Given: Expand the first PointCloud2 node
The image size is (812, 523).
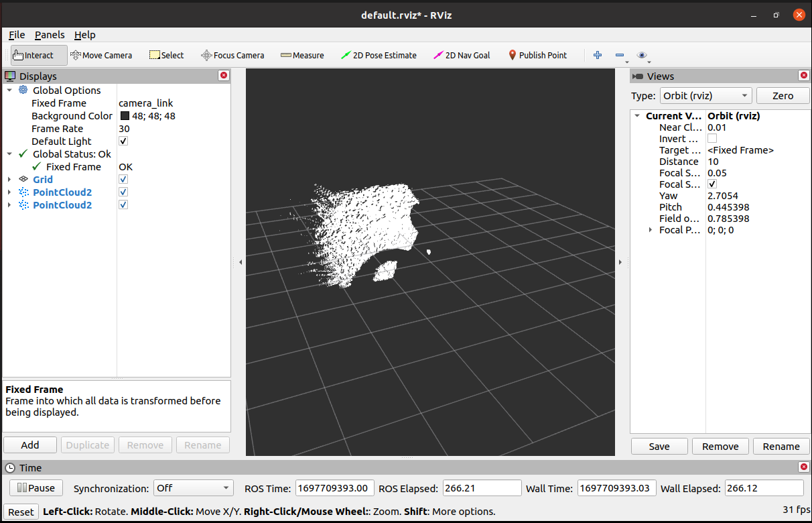Looking at the screenshot, I should click(x=9, y=192).
